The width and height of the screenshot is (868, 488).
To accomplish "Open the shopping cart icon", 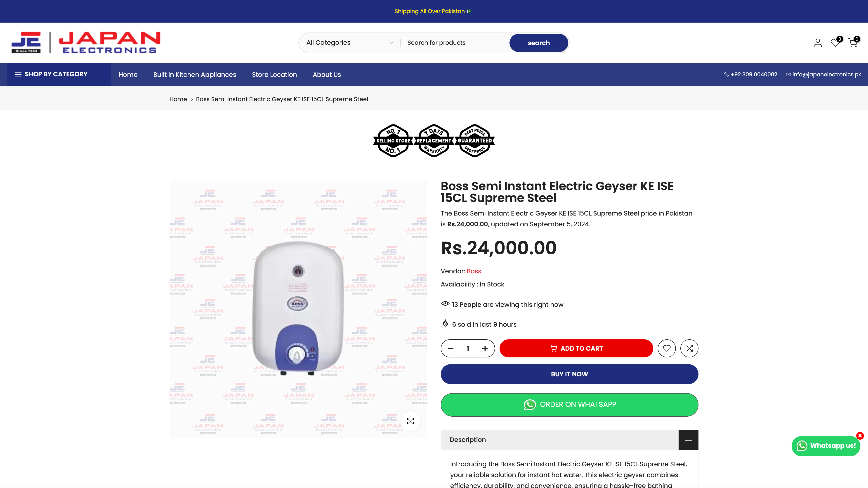I will [852, 43].
